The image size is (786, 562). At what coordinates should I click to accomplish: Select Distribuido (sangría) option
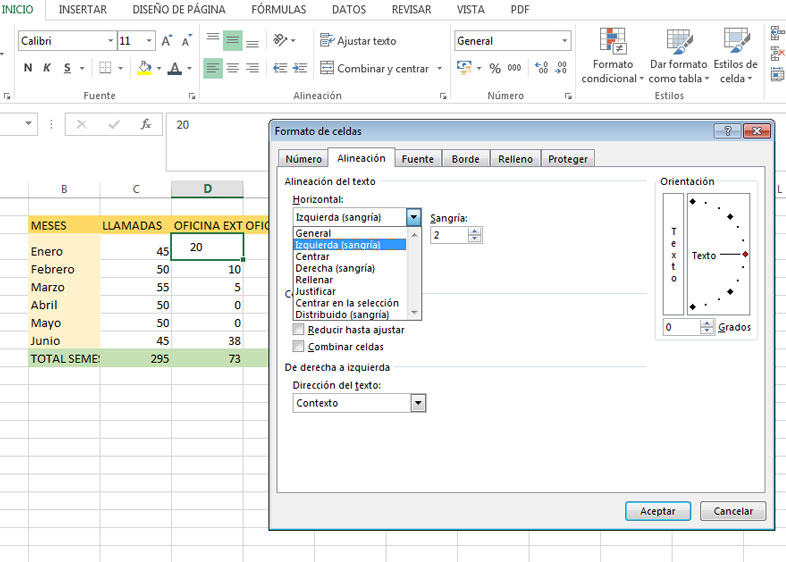(x=350, y=314)
